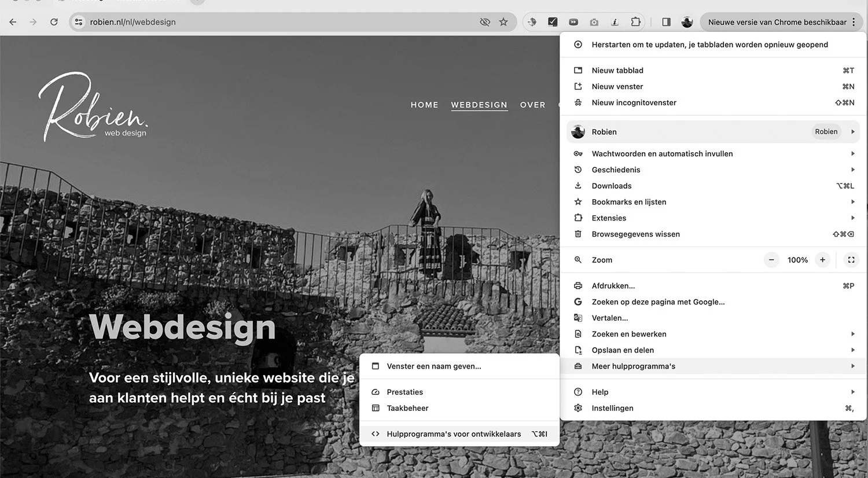Open the bookmark star icon
The width and height of the screenshot is (868, 478).
[x=503, y=21]
